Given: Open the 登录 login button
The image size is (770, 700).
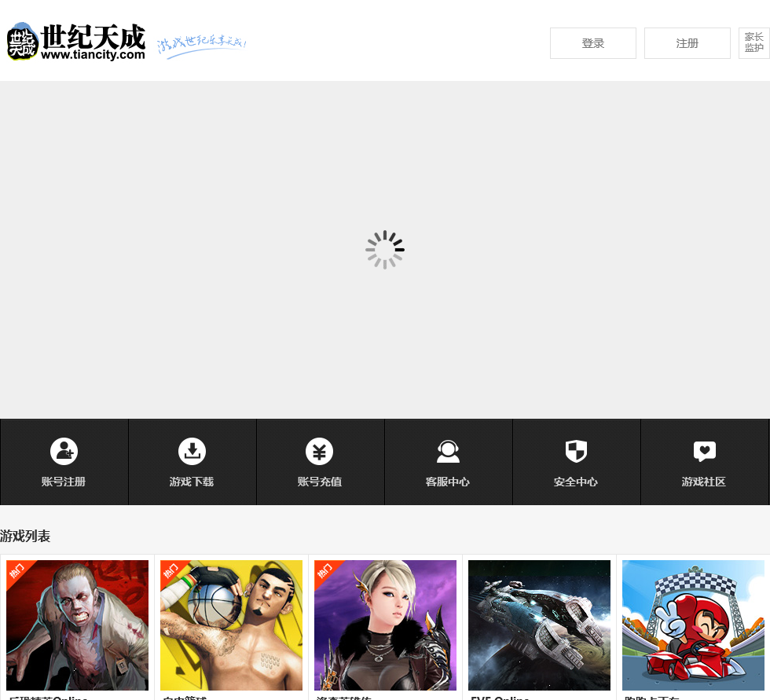Looking at the screenshot, I should click(x=592, y=43).
